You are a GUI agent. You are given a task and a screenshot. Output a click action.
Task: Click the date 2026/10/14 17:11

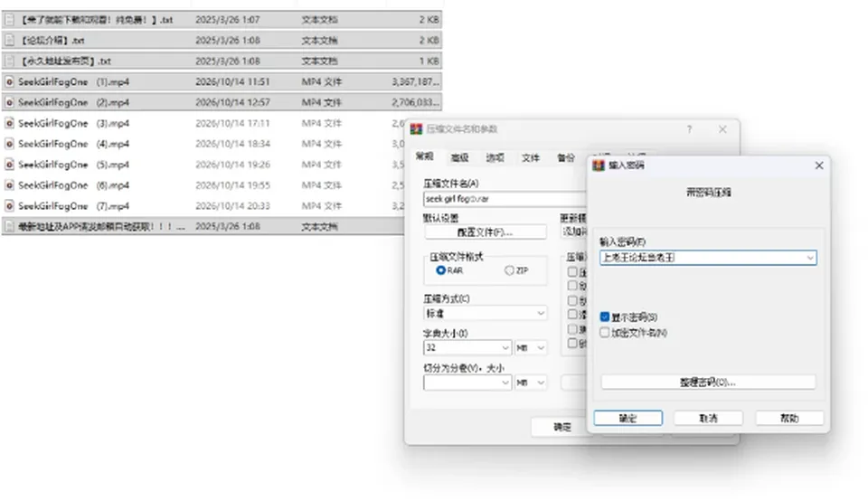pos(232,123)
